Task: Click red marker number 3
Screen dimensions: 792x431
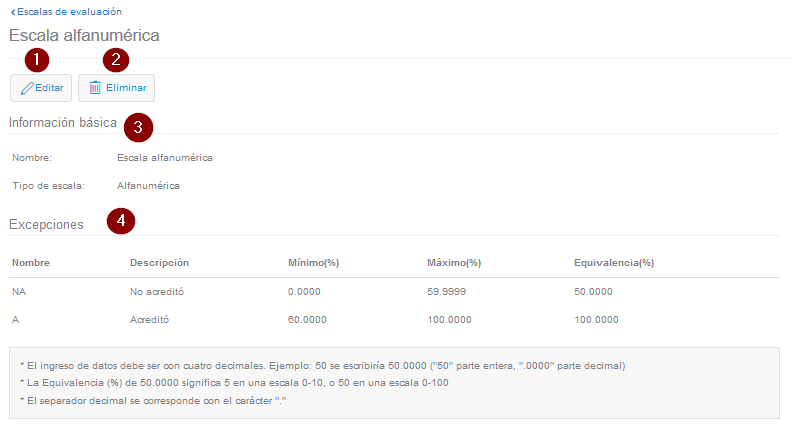Action: [137, 126]
